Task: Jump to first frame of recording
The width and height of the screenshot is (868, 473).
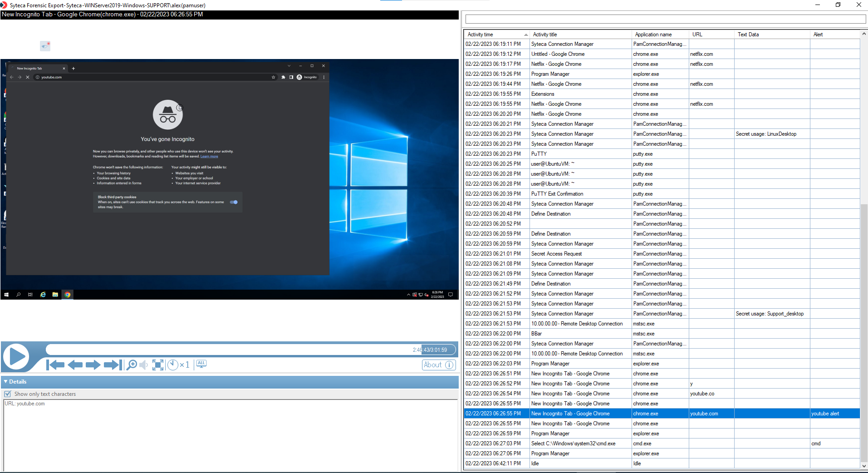Action: coord(55,365)
